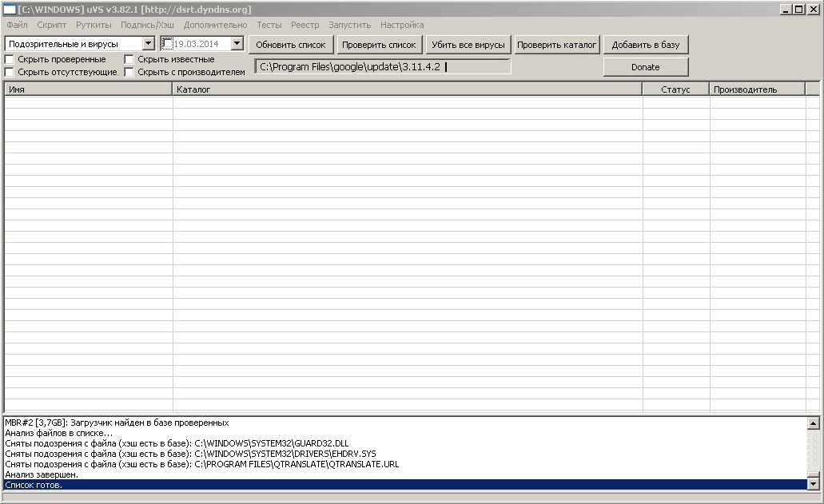Check Скрыть отсутствующие checkbox

(x=9, y=72)
